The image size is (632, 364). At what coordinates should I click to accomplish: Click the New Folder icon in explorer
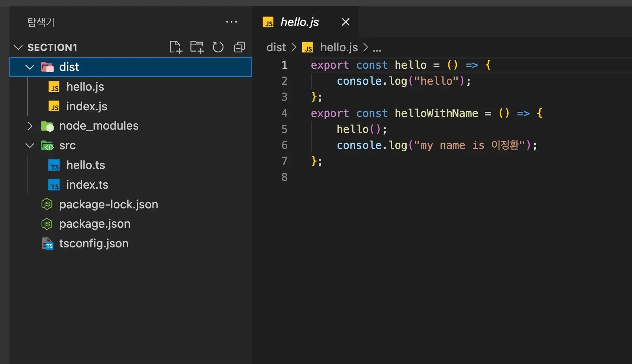(197, 47)
